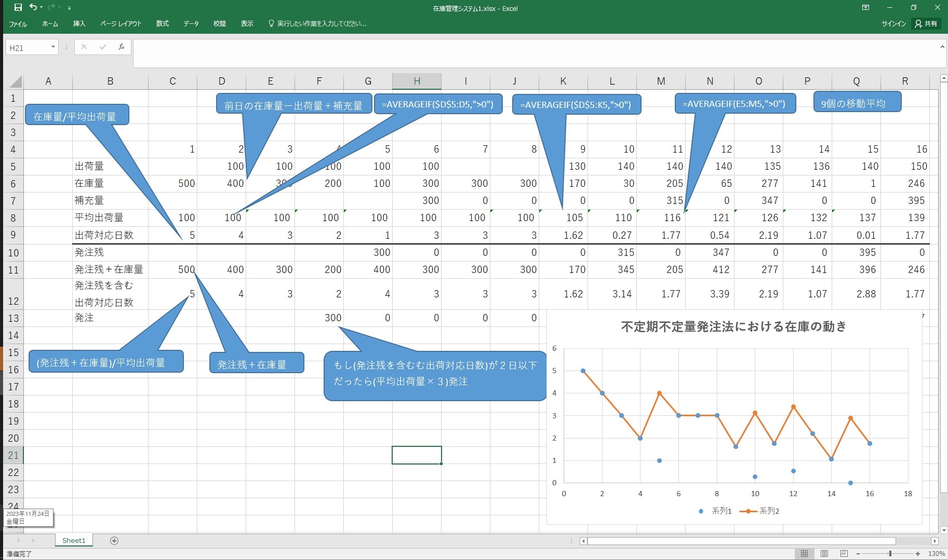Click the Undo arrow icon

tap(33, 7)
